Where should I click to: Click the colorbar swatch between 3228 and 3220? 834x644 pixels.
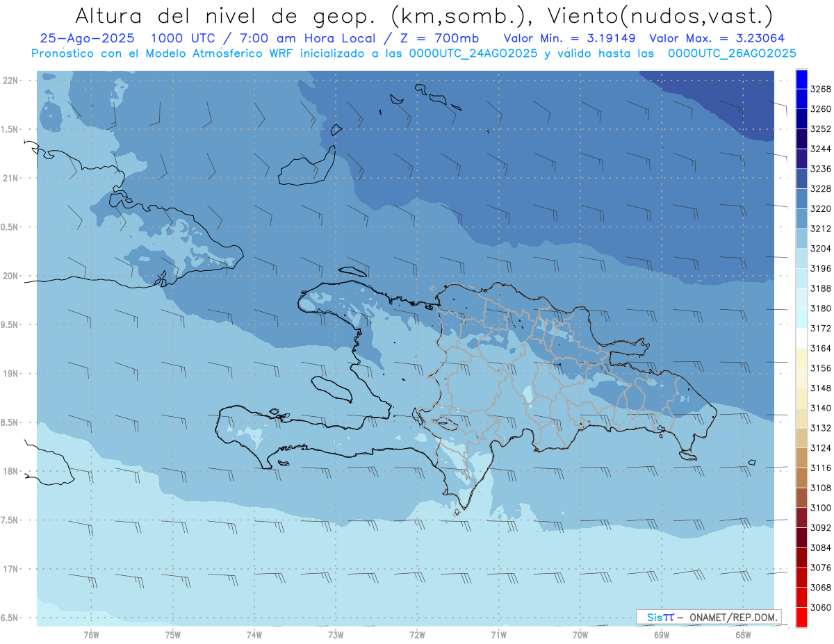[801, 199]
